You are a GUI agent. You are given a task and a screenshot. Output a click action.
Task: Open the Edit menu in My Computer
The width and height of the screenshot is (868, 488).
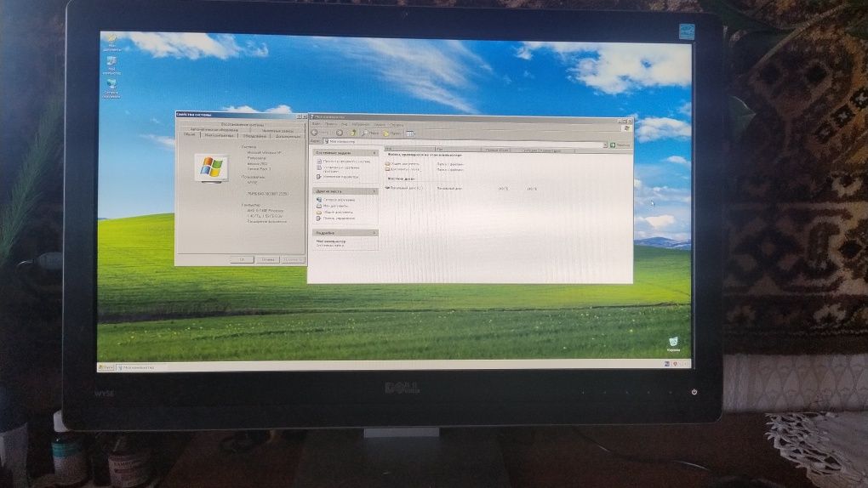pyautogui.click(x=330, y=124)
